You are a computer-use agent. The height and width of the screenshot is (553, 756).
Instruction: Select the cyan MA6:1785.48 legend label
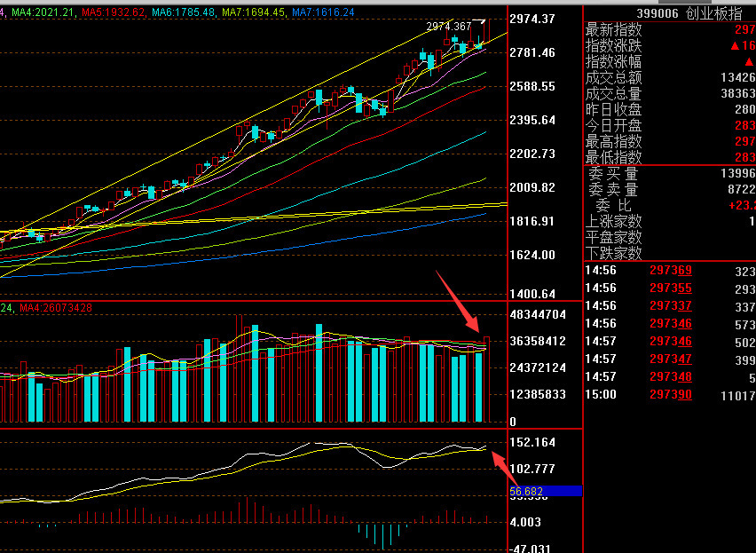tap(183, 12)
